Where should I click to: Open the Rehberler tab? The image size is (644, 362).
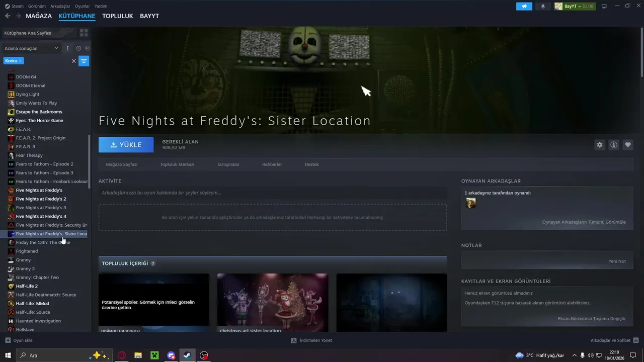coord(272,164)
